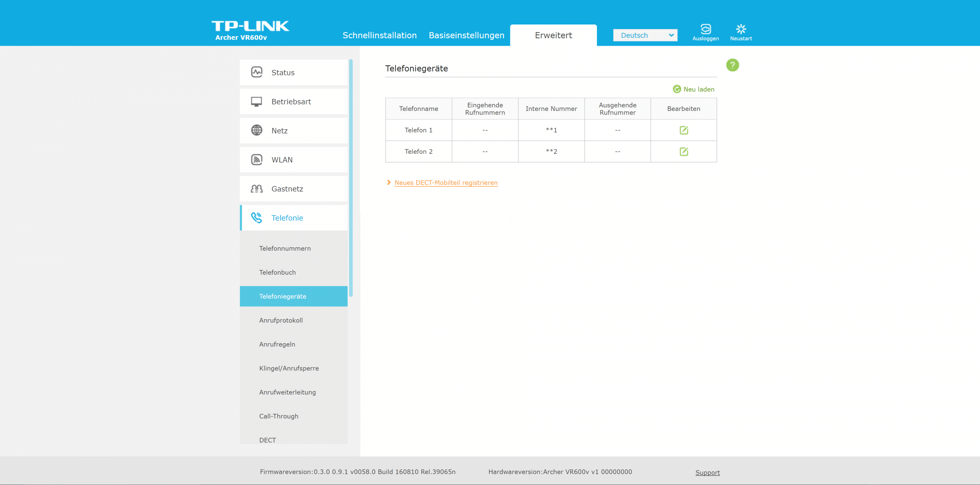
Task: Open the Deutsch language dropdown
Action: [645, 35]
